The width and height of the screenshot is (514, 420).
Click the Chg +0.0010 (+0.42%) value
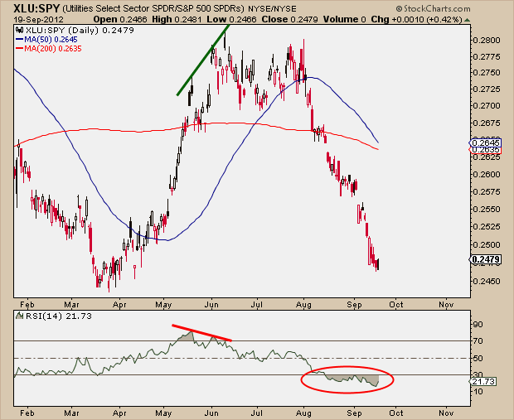(416, 19)
